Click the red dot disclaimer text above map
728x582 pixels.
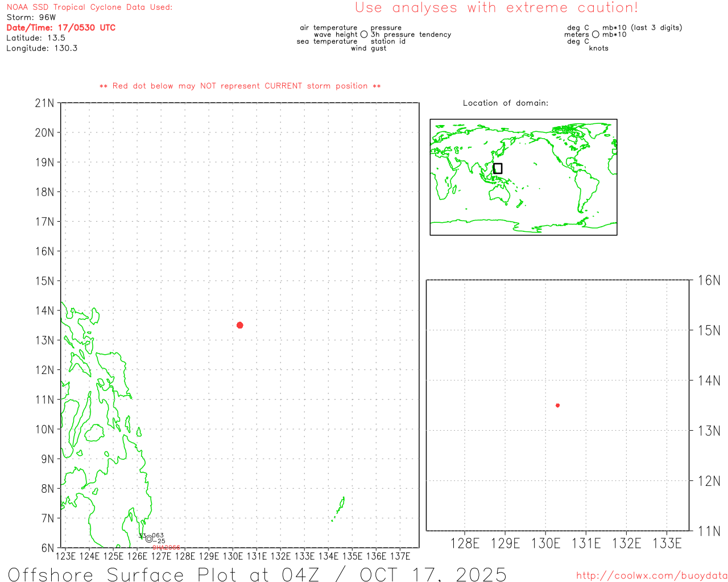240,86
